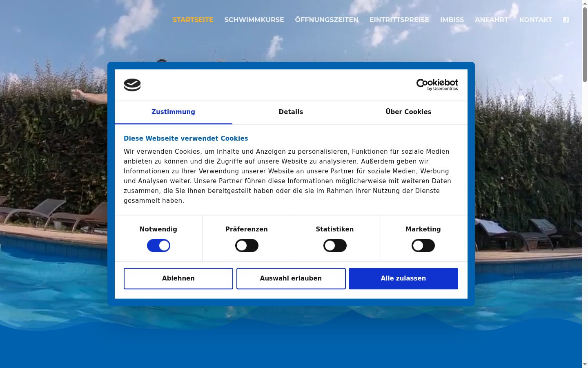Enable the Präferenzen cookie switch
The height and width of the screenshot is (368, 588).
coord(247,246)
